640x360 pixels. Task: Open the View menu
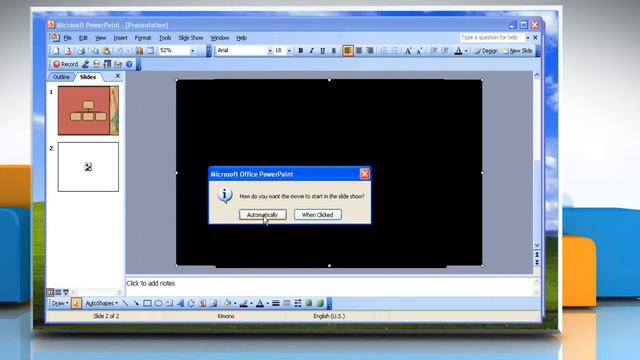pyautogui.click(x=100, y=38)
